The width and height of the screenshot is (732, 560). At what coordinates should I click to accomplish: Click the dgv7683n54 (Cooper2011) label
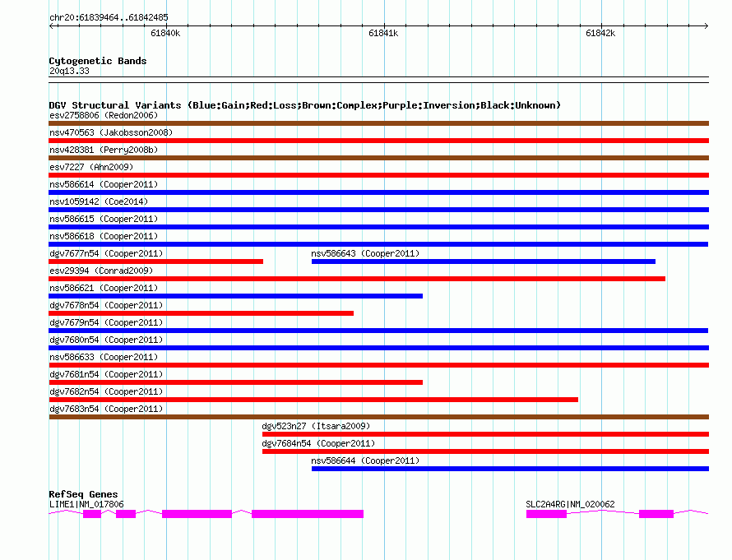(106, 409)
